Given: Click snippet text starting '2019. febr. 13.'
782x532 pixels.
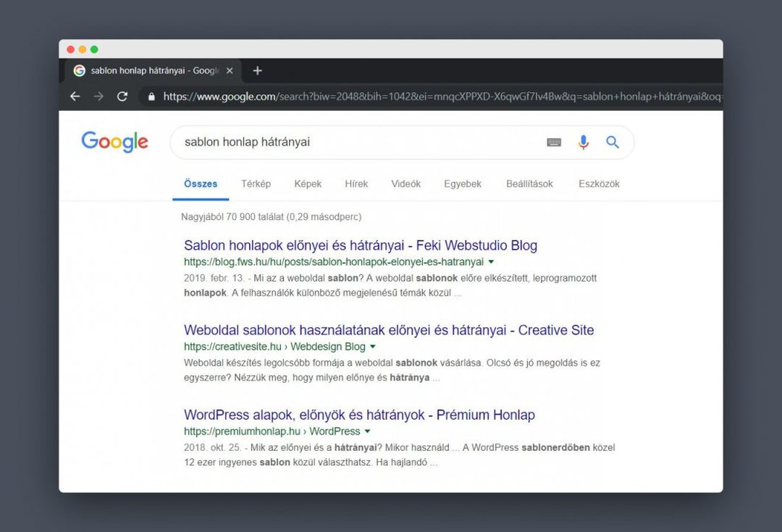Looking at the screenshot, I should (390, 285).
